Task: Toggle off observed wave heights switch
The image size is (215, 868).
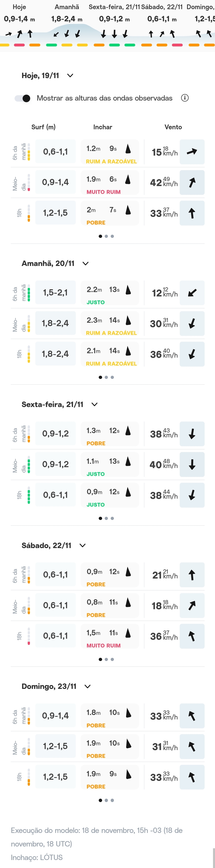Action: tap(23, 98)
